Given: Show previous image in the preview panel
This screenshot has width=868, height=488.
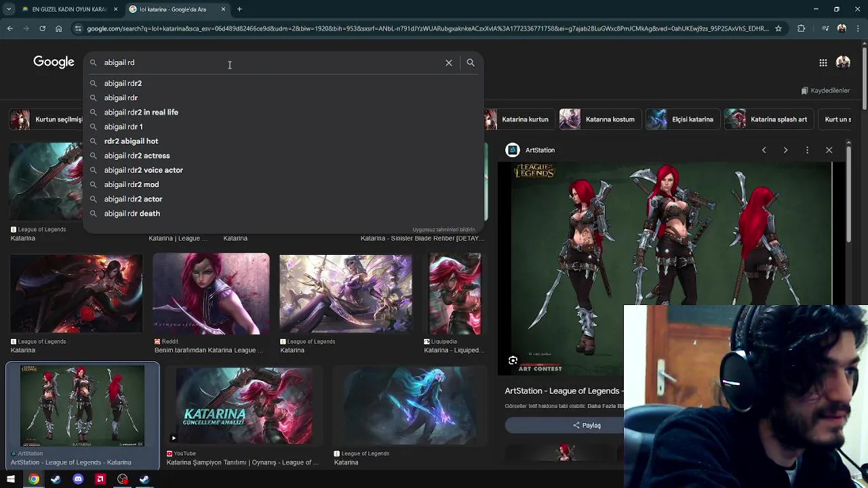Looking at the screenshot, I should (764, 150).
